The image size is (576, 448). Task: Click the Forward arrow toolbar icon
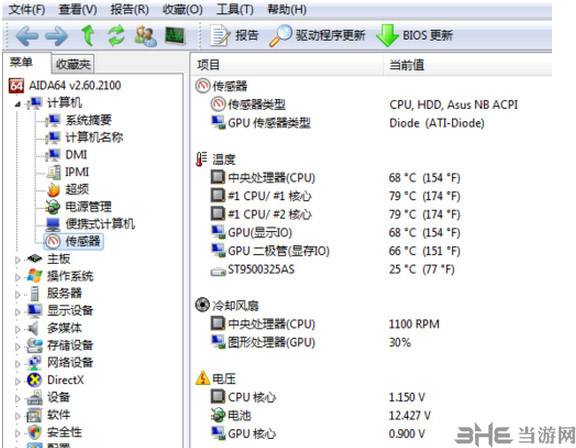pyautogui.click(x=56, y=36)
